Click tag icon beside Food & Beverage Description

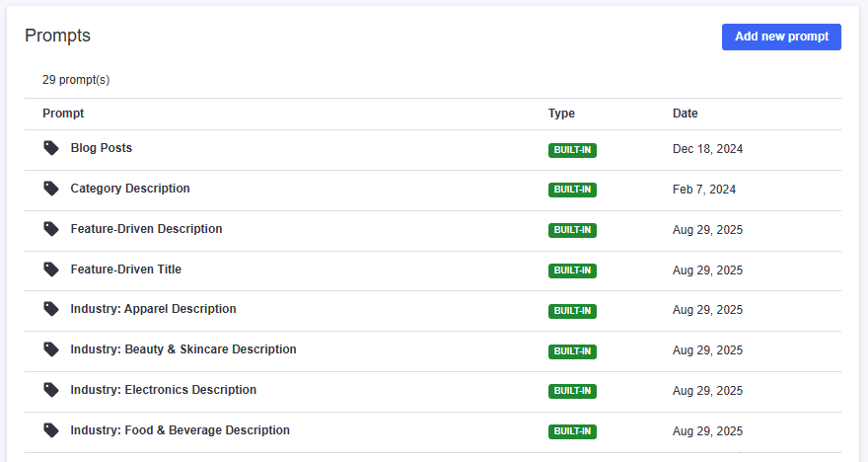(x=51, y=430)
